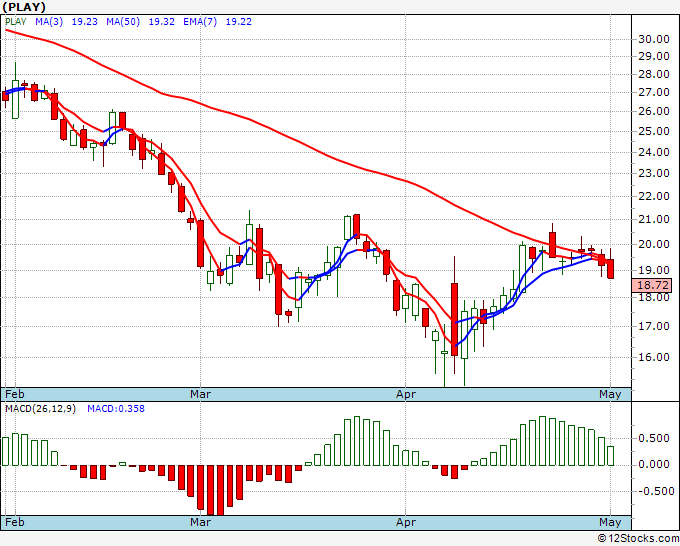
Task: Click the 24.00 price axis label
Action: tap(654, 152)
